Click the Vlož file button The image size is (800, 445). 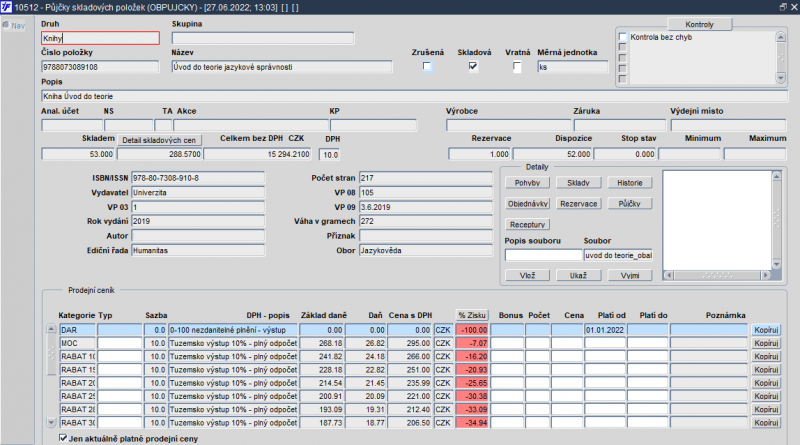[528, 276]
